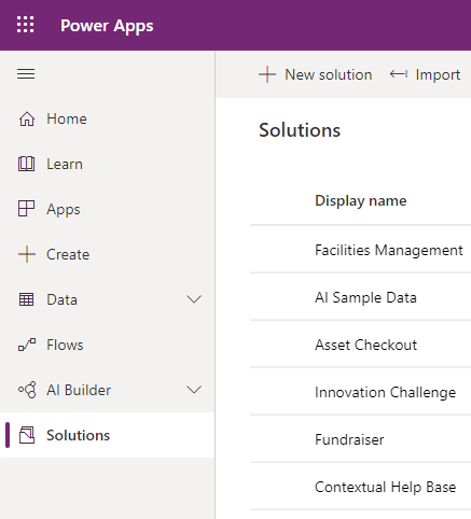Open the Facilities Management solution
This screenshot has width=471, height=519.
(389, 250)
